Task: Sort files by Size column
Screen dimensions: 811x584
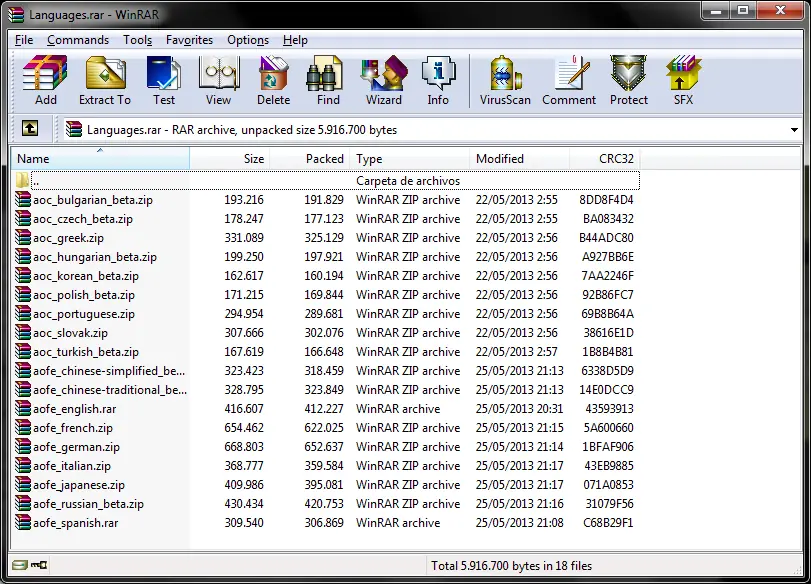Action: point(230,158)
